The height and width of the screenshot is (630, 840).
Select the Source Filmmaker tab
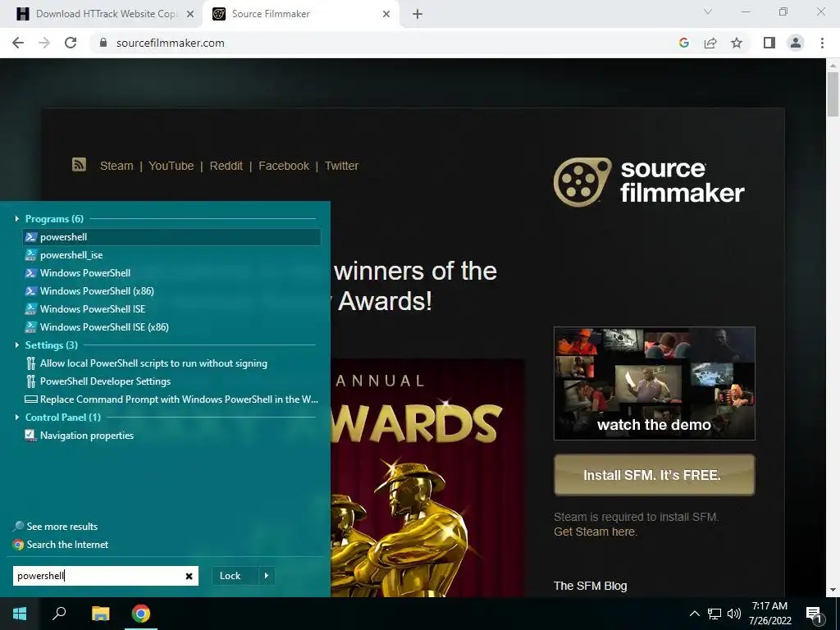271,14
